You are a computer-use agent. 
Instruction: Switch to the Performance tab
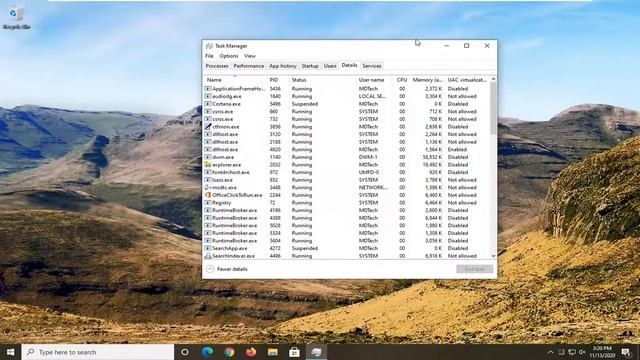249,66
